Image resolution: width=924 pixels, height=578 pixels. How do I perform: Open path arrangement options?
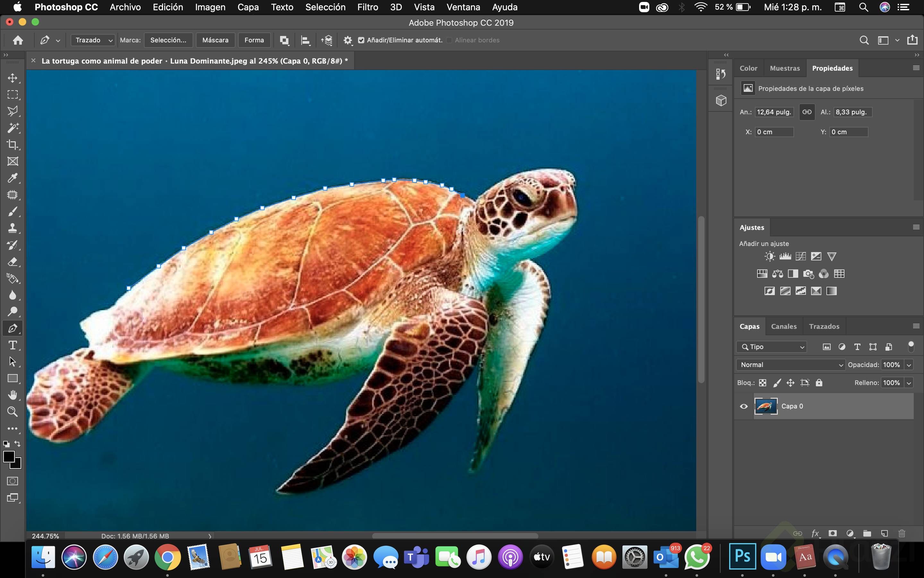click(327, 40)
